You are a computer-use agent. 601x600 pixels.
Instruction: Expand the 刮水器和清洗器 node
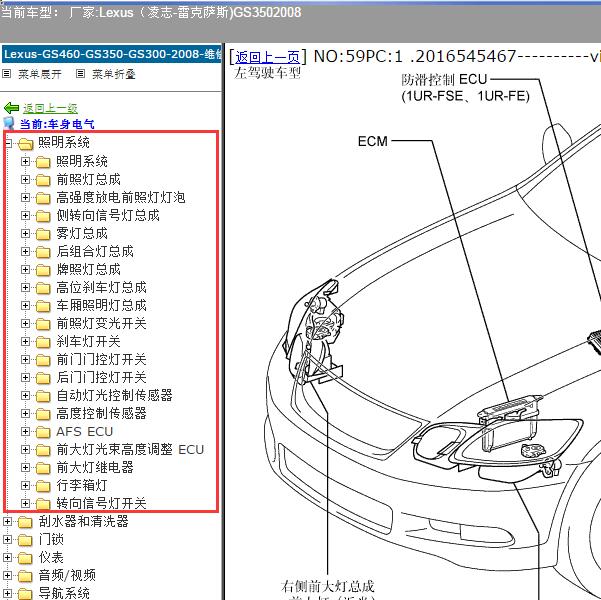point(7,522)
